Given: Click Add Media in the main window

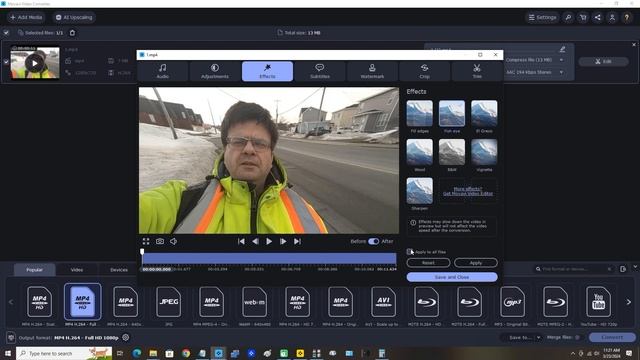Looking at the screenshot, I should tap(26, 18).
